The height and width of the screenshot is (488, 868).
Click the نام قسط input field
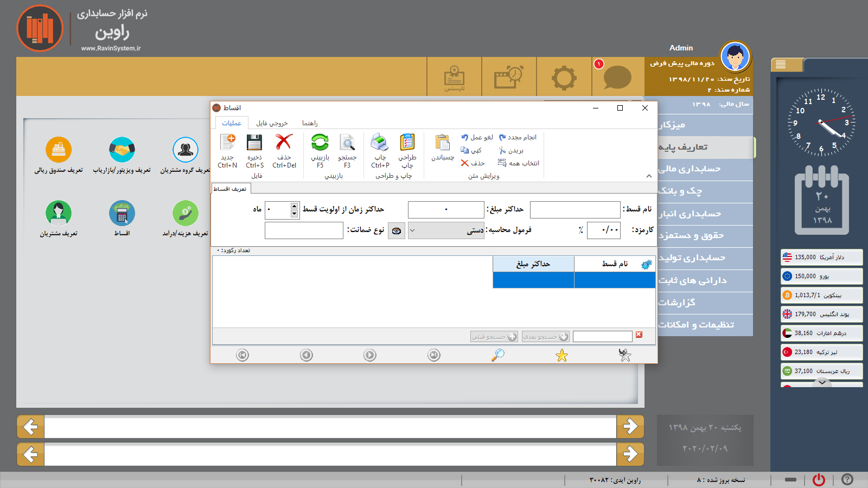[575, 209]
